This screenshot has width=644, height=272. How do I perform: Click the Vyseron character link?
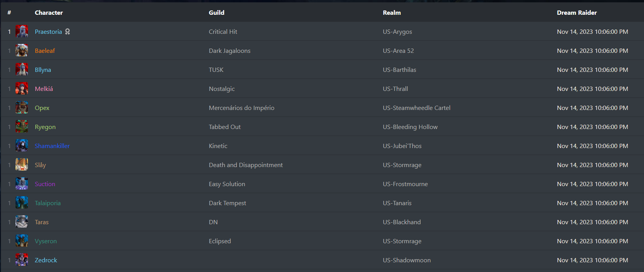[46, 241]
